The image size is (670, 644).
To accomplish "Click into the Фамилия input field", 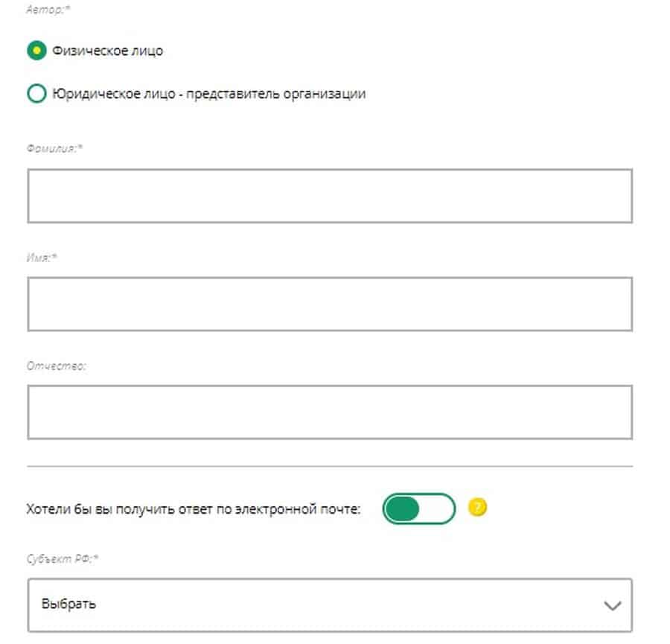I will tap(330, 196).
